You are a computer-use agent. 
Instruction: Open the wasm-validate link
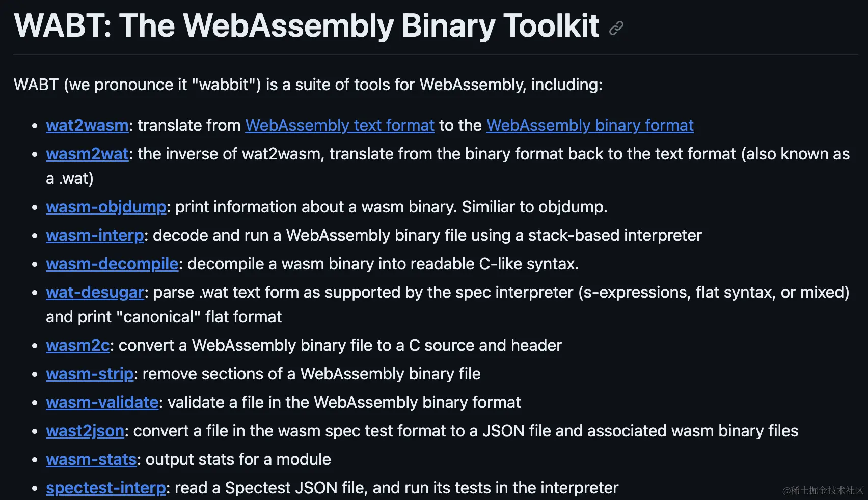click(x=102, y=402)
